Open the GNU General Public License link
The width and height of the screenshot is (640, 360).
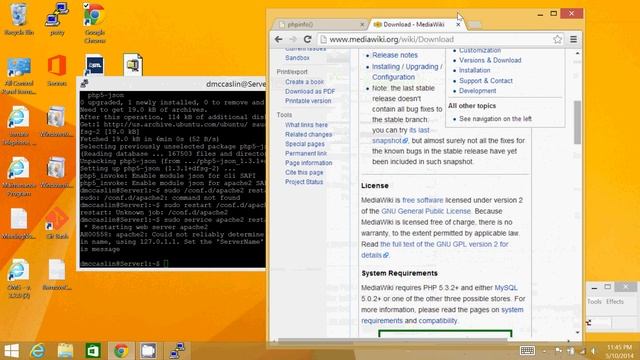coord(426,211)
